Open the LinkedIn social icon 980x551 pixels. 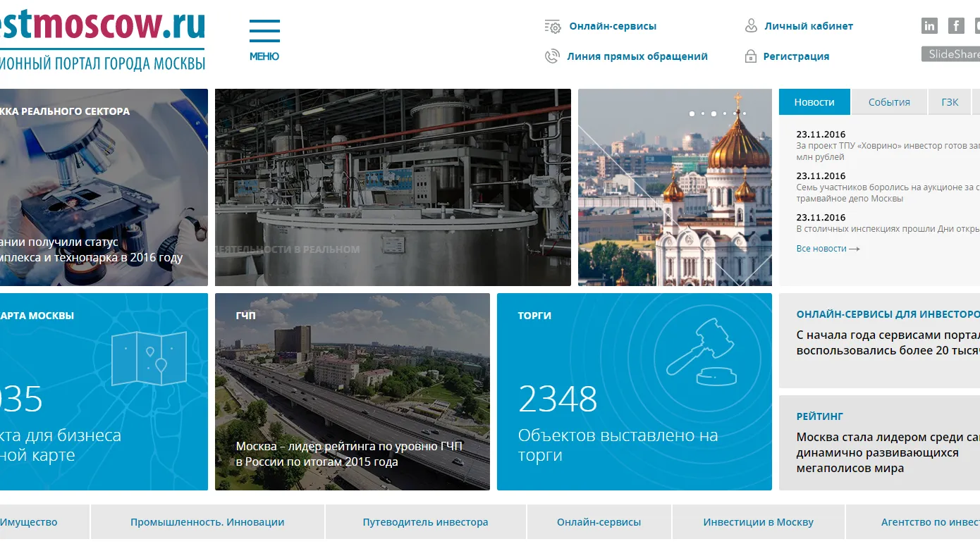click(x=929, y=26)
